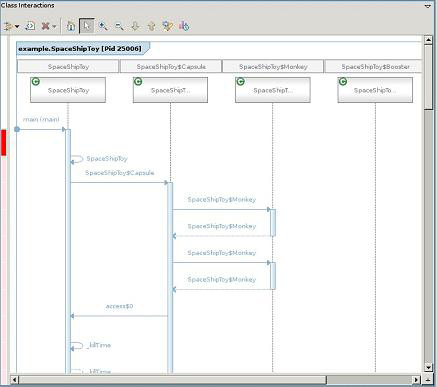Viewport: 437px width, 387px height.
Task: Open dropdown arrow next to red X icon
Action: [54, 26]
